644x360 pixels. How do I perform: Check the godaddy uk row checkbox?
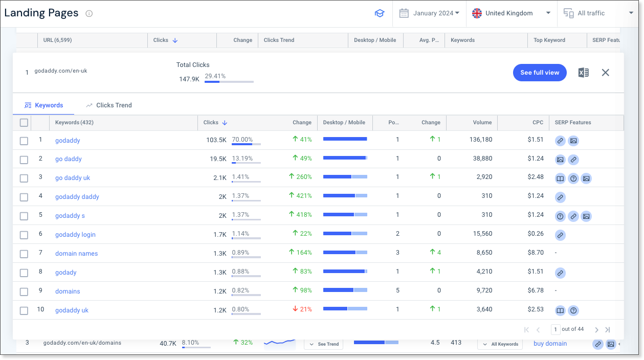point(24,311)
